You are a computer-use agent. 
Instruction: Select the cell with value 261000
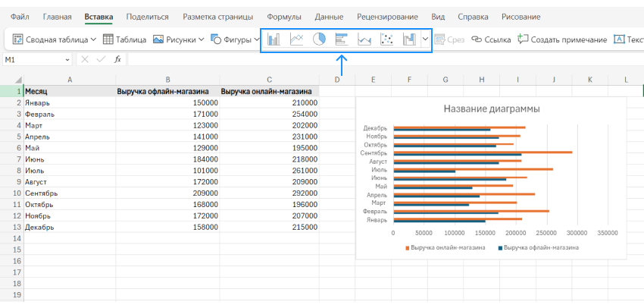(270, 170)
